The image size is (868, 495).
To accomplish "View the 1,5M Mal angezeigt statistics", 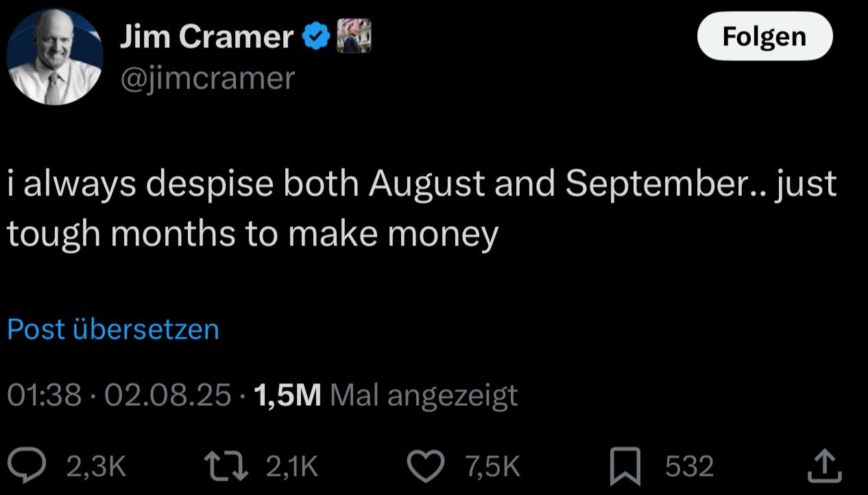I will [385, 396].
